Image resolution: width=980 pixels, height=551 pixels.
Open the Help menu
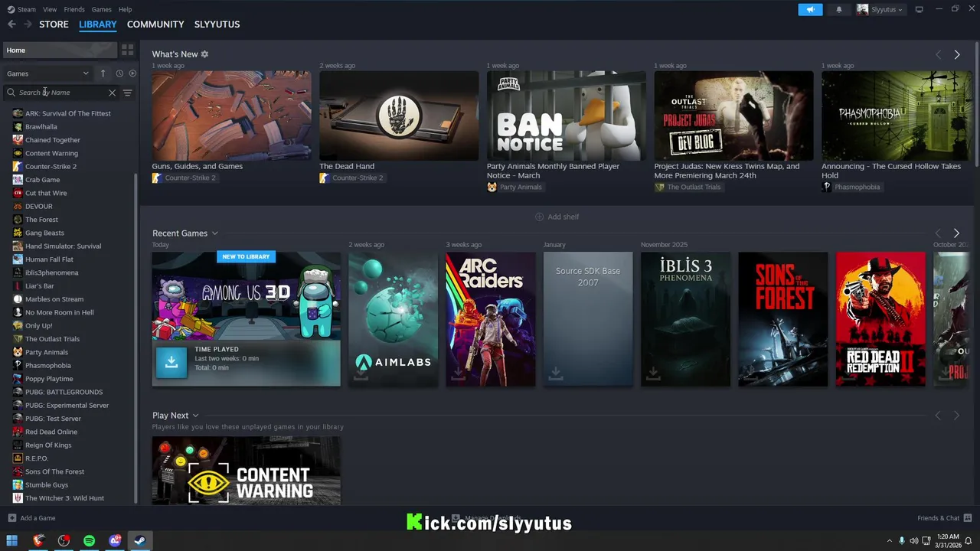(125, 9)
